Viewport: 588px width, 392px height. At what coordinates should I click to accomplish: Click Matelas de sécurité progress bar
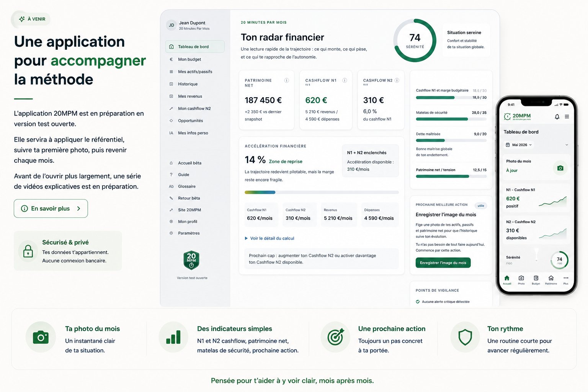coord(451,119)
